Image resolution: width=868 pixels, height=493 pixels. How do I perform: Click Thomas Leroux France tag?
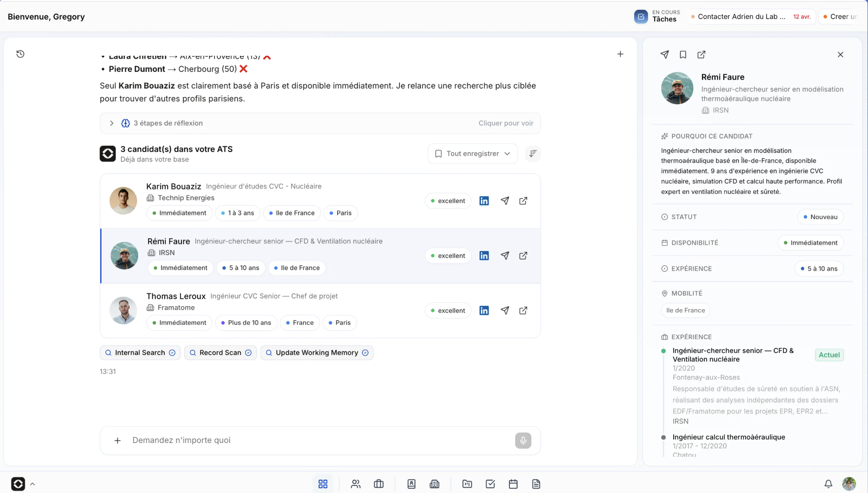[x=299, y=322]
